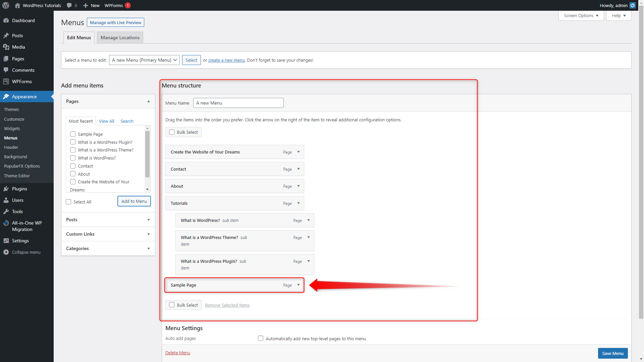Click the Posts sidebar icon
Screen dimensions: 644x362
(6, 35)
